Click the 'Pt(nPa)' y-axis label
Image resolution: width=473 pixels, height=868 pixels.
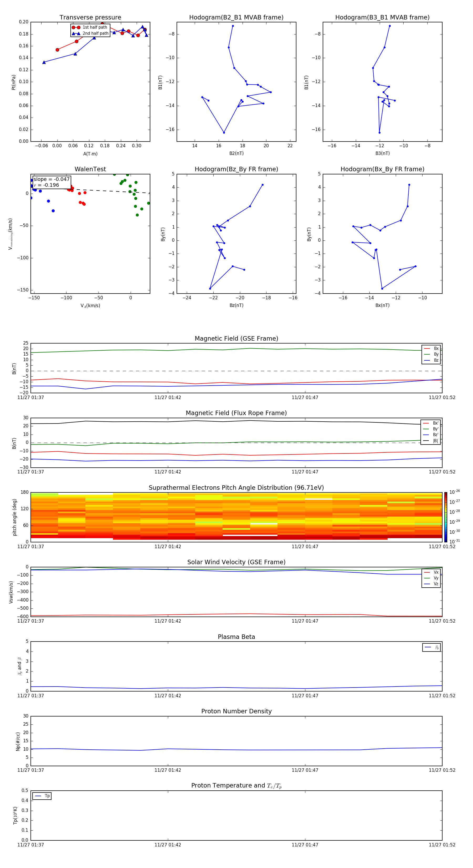tap(14, 82)
